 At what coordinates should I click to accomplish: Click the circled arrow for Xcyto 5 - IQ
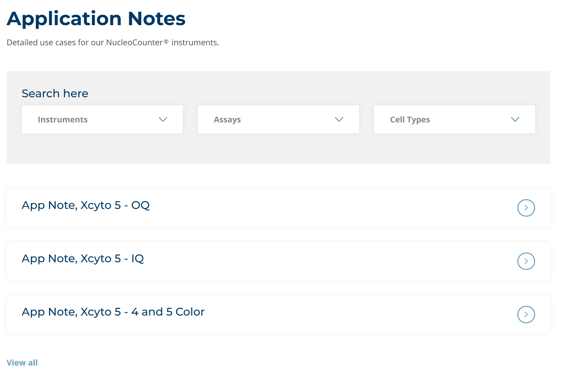tap(526, 261)
